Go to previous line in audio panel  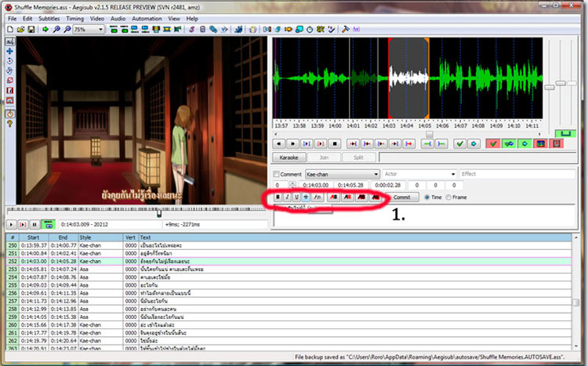pos(278,143)
